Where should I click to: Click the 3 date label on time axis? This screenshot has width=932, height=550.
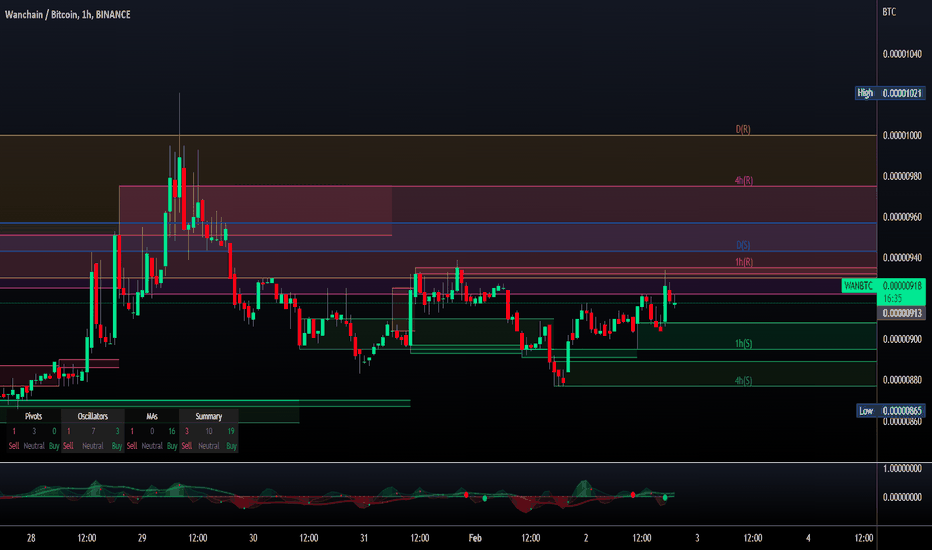tap(697, 538)
